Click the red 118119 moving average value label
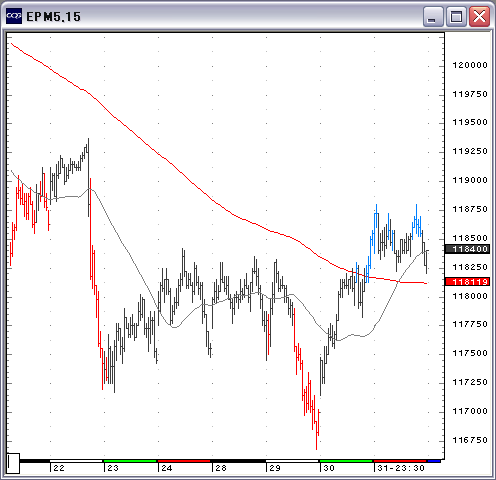The image size is (496, 480). tap(468, 282)
